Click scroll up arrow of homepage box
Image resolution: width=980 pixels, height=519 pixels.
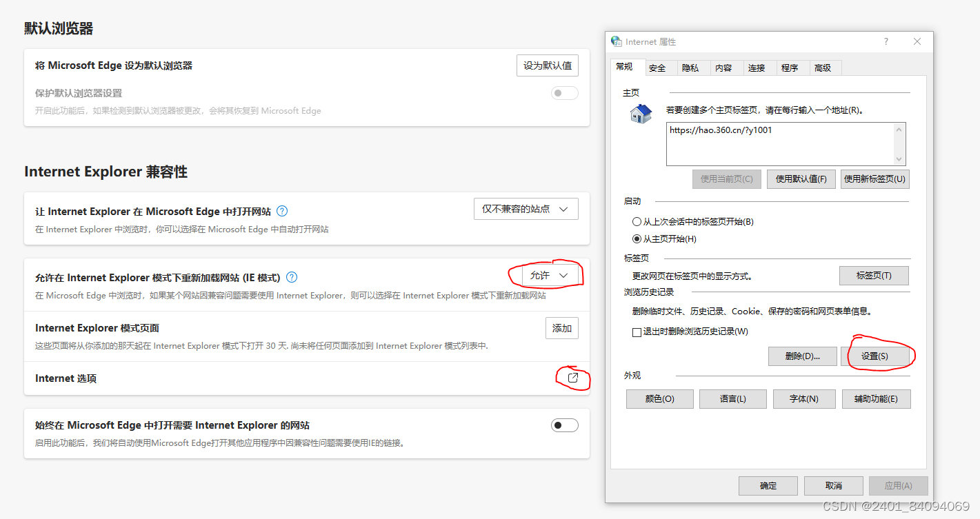coord(899,130)
